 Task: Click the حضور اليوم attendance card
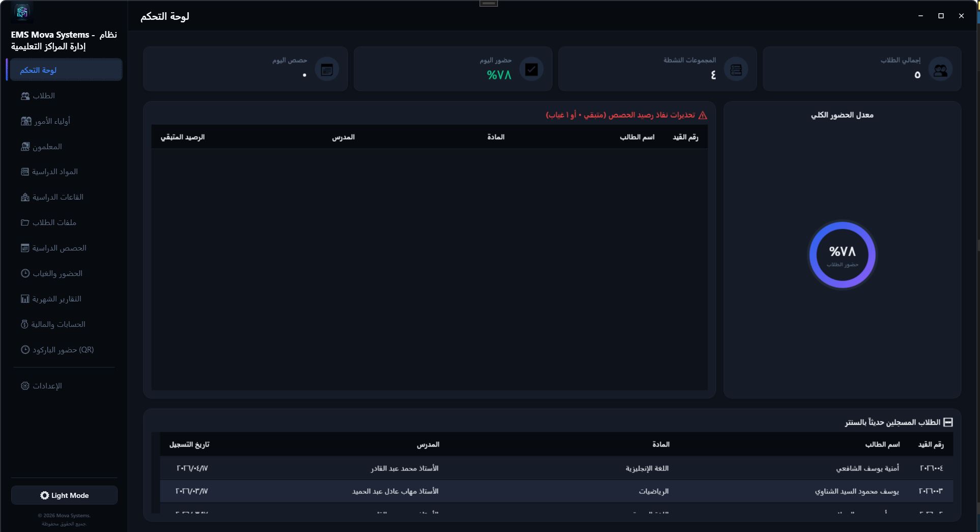[x=453, y=69]
